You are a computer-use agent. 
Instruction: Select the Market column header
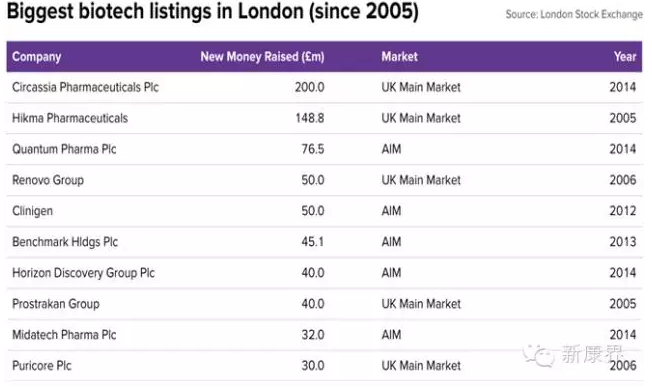[x=400, y=57]
